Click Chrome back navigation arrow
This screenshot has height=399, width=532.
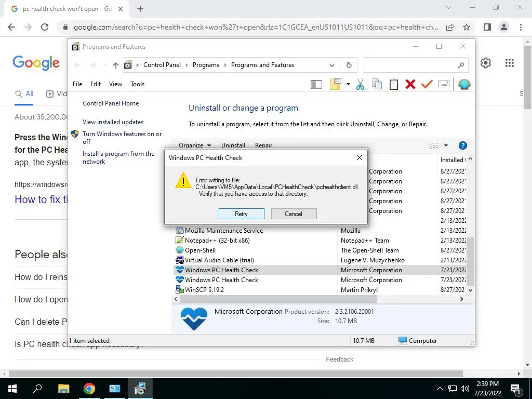pos(11,27)
